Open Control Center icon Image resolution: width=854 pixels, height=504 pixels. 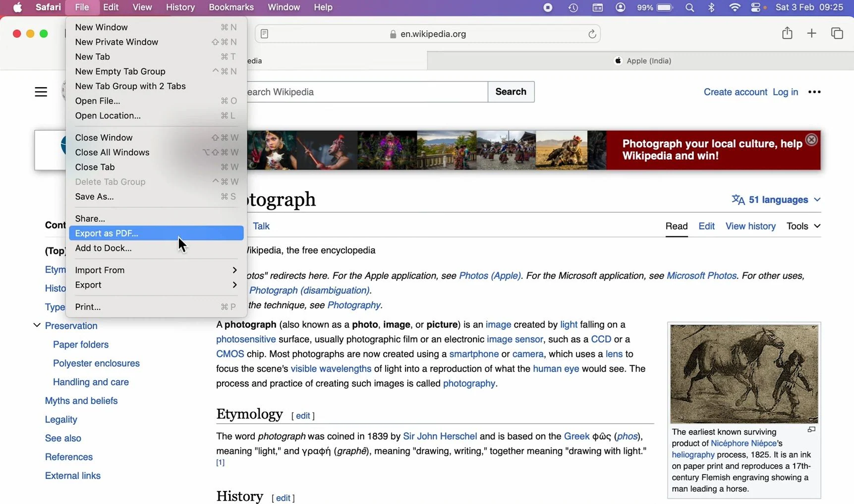click(755, 7)
